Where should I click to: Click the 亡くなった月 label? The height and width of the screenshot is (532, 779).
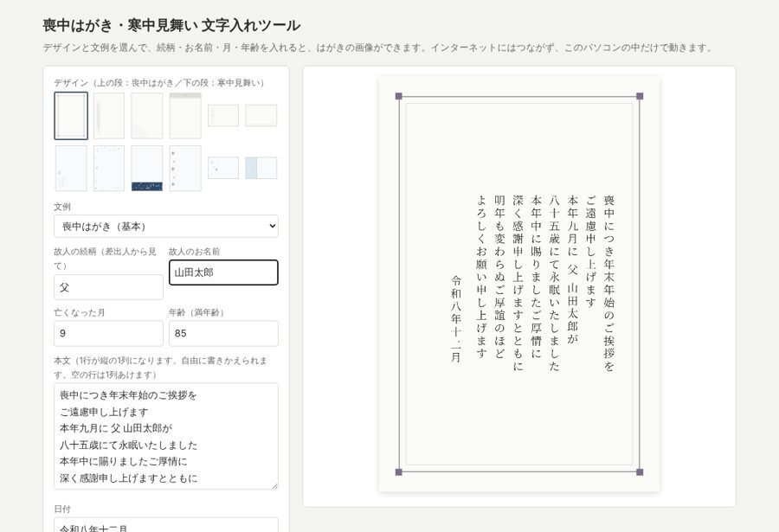80,312
